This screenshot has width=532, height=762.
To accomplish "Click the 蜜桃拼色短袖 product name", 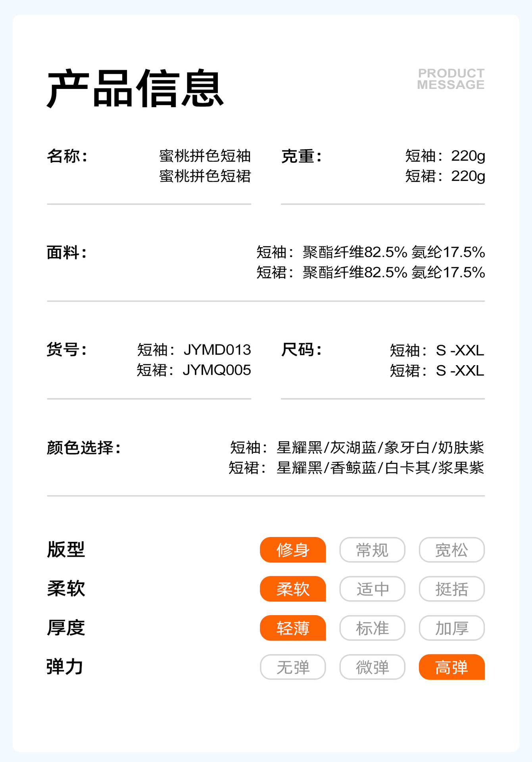I will point(205,156).
